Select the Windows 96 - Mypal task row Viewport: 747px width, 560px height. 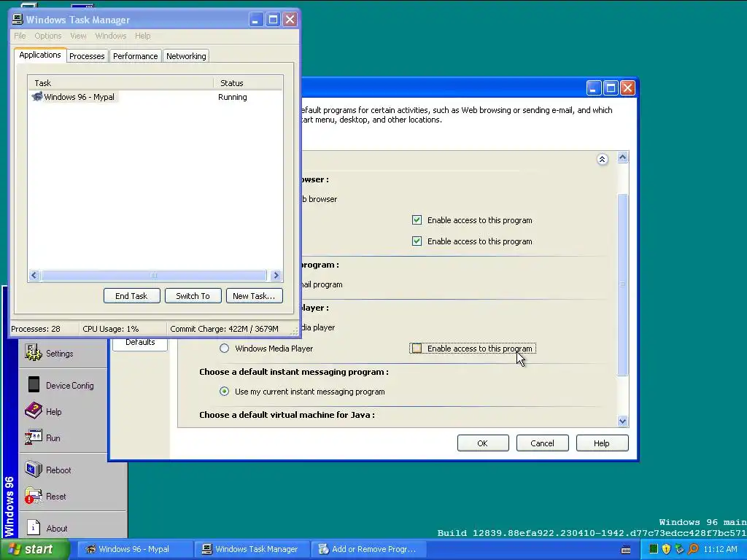pos(155,97)
